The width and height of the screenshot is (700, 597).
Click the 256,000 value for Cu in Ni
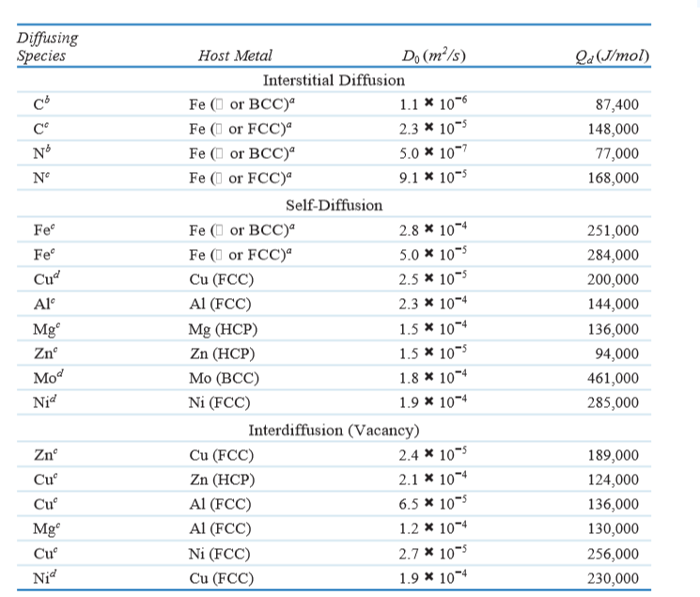613,554
